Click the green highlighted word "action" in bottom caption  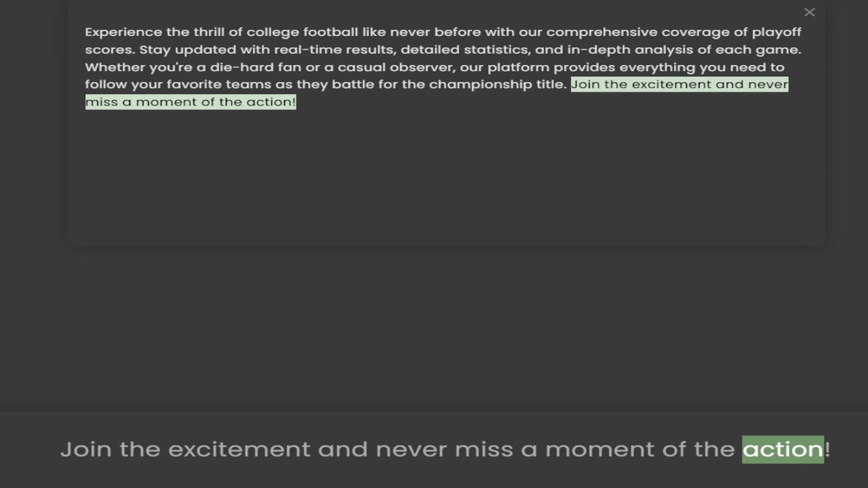[783, 450]
